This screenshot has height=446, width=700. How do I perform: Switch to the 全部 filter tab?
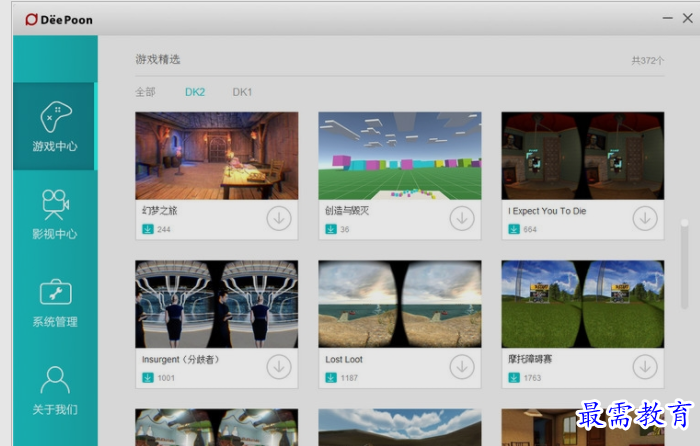pyautogui.click(x=145, y=92)
